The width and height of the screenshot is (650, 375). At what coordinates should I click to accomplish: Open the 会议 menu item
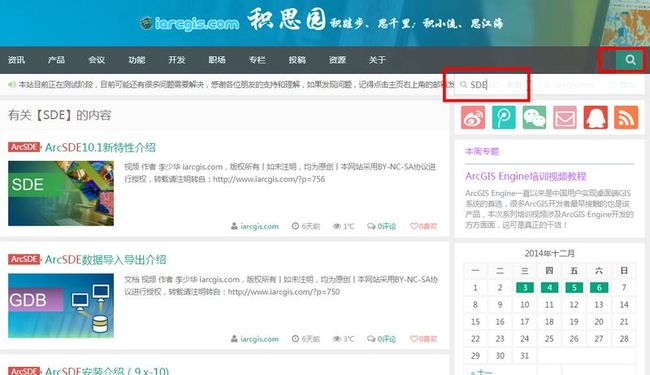pyautogui.click(x=97, y=60)
